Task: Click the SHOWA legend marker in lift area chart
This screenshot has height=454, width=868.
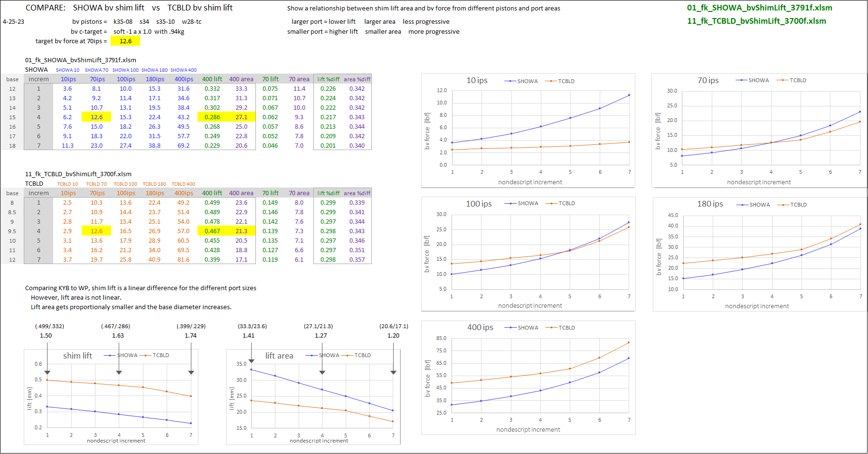Action: coord(312,355)
